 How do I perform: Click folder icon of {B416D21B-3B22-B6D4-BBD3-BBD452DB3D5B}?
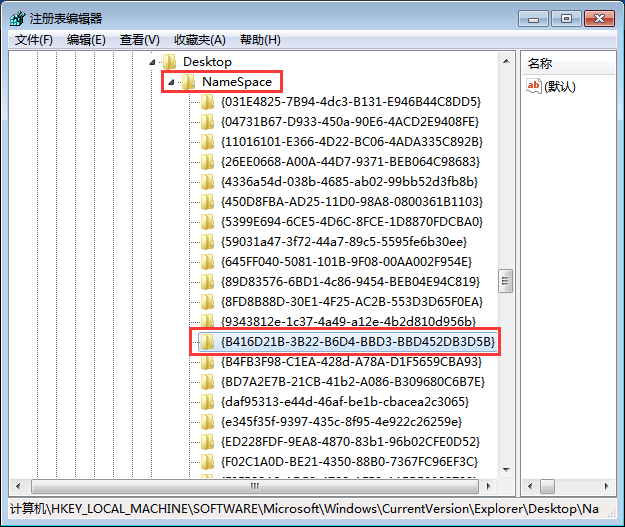click(x=207, y=342)
